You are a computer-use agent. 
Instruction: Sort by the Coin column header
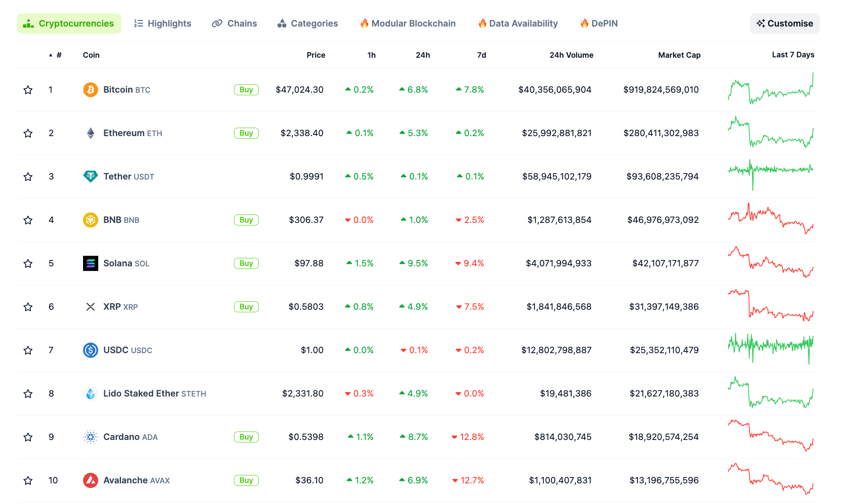[91, 55]
